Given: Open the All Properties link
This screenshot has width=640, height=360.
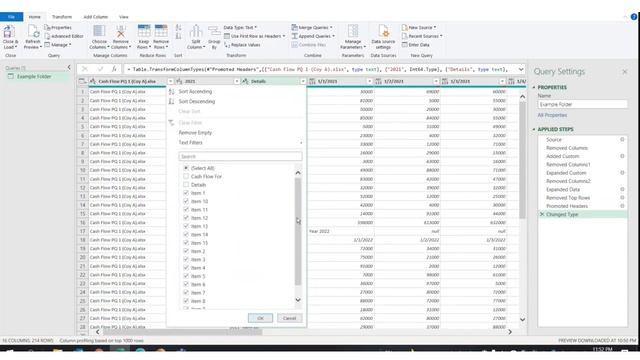Looking at the screenshot, I should 552,115.
